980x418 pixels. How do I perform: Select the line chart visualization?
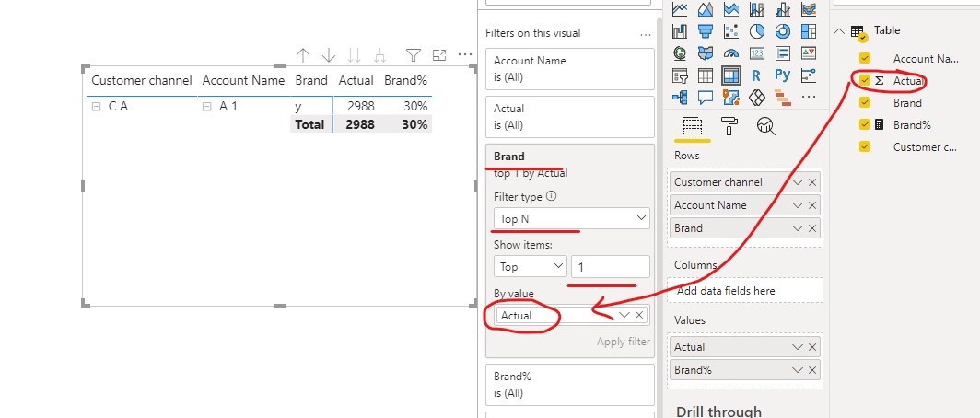coord(680,9)
